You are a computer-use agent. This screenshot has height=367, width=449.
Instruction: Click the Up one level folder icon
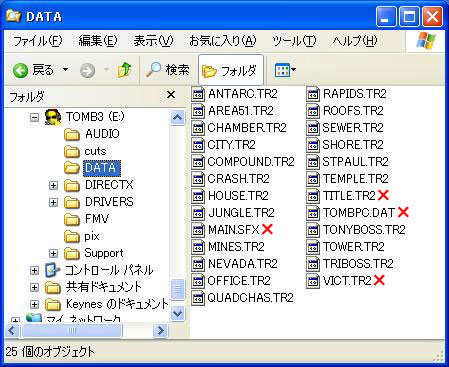pos(124,70)
